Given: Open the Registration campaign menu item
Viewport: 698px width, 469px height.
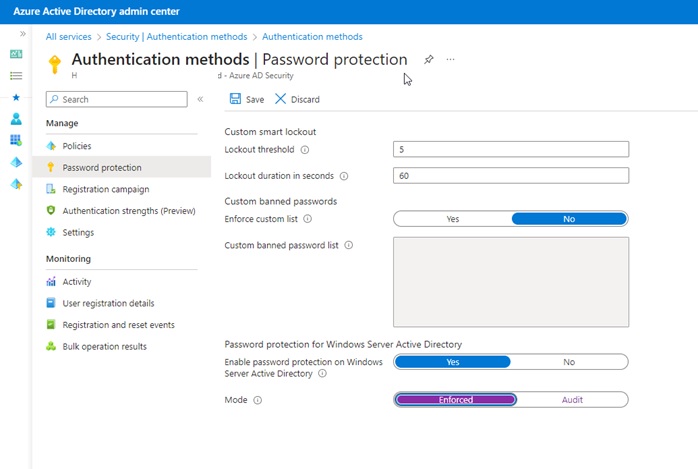Looking at the screenshot, I should pos(106,189).
